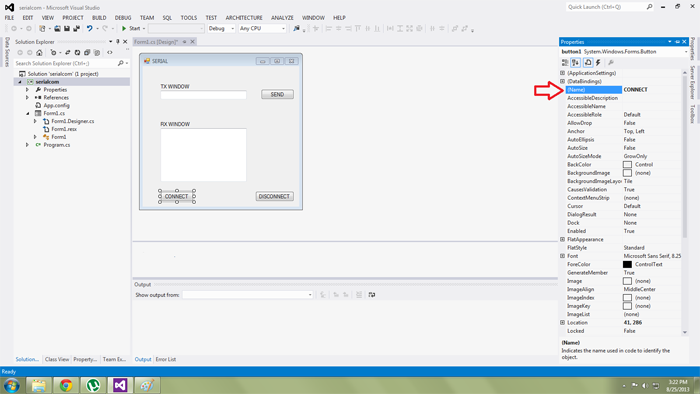Start debugging with the green Start arrow
The width and height of the screenshot is (700, 394).
click(x=124, y=29)
